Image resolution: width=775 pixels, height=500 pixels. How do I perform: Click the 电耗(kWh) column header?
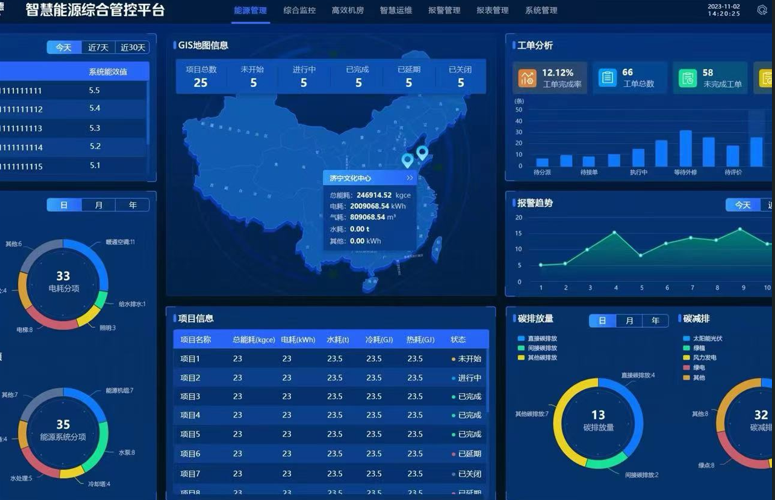(x=298, y=340)
